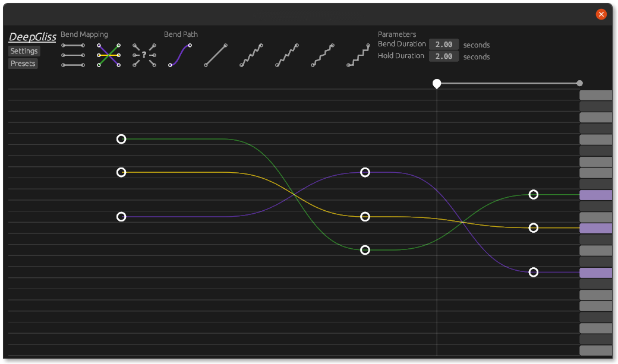618x364 pixels.
Task: Select the crossed colored-lines bend mapping icon
Action: [109, 55]
